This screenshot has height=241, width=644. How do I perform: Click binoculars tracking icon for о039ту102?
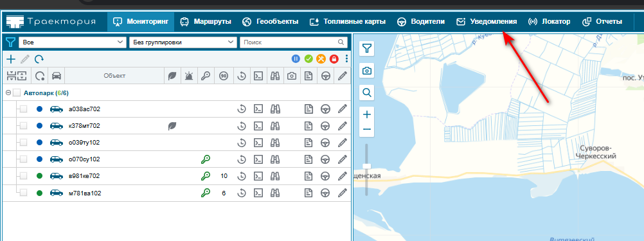click(275, 143)
